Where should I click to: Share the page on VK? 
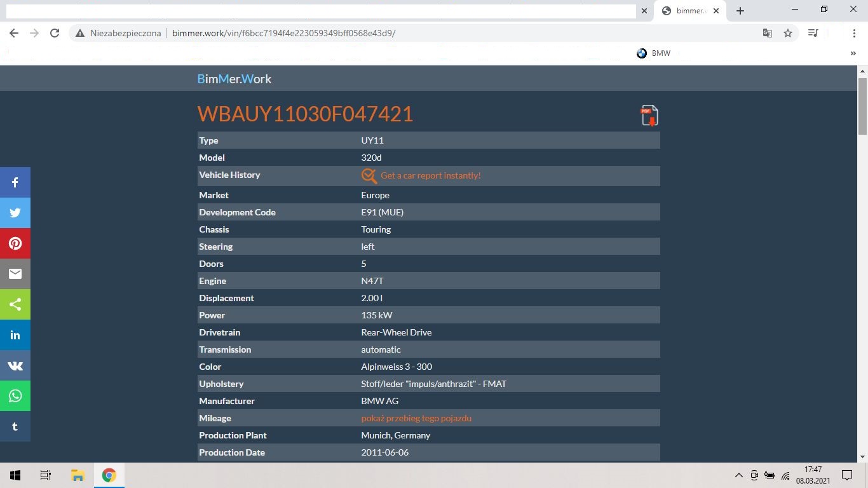tap(15, 365)
